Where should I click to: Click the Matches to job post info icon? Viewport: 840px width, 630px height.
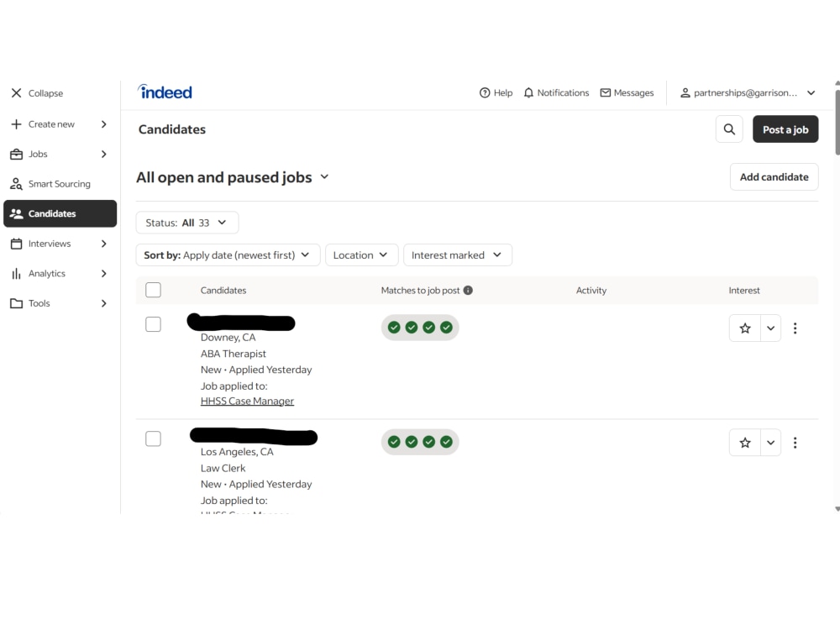468,291
